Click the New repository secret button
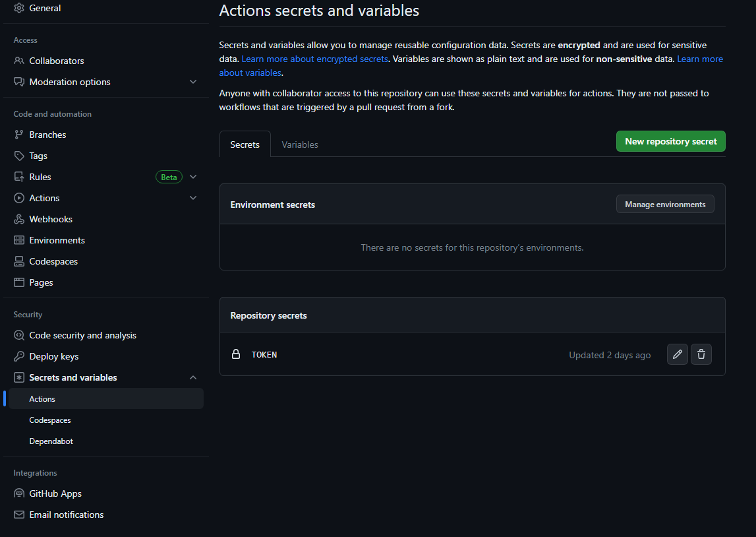756x537 pixels. point(670,141)
